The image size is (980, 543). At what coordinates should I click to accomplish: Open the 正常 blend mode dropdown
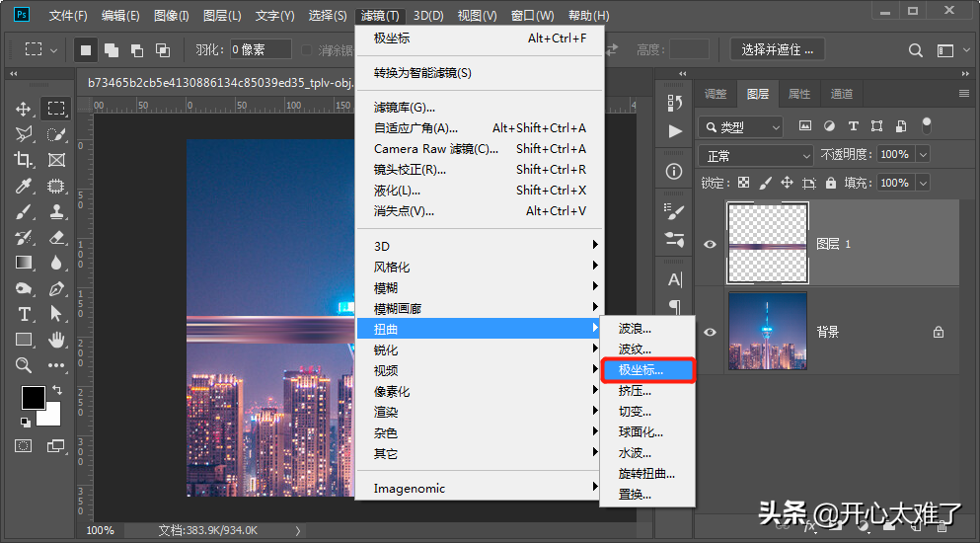(x=756, y=156)
